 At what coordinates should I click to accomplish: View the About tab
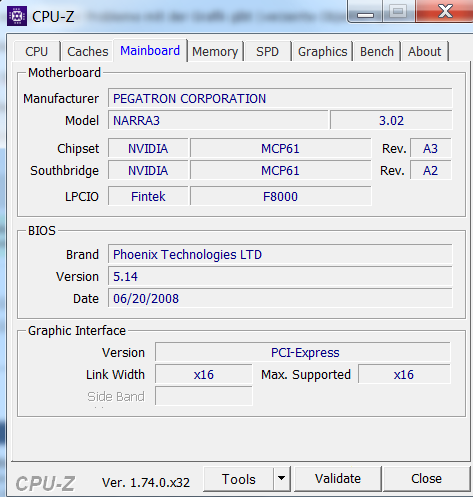[x=424, y=51]
